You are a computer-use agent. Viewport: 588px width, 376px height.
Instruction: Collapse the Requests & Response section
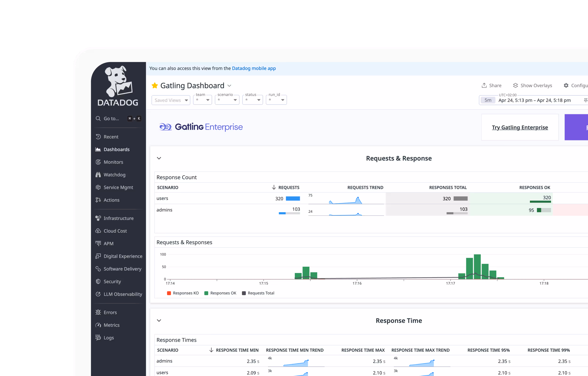tap(159, 158)
